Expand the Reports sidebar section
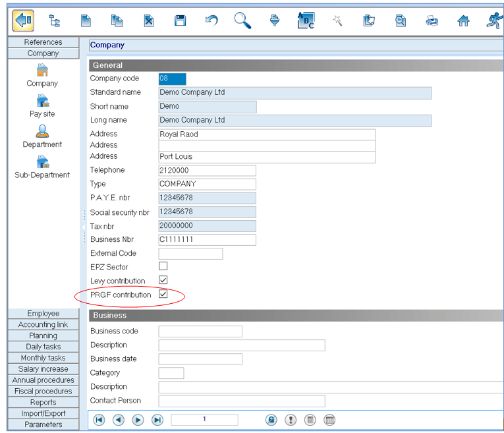The width and height of the screenshot is (504, 433). pos(43,402)
